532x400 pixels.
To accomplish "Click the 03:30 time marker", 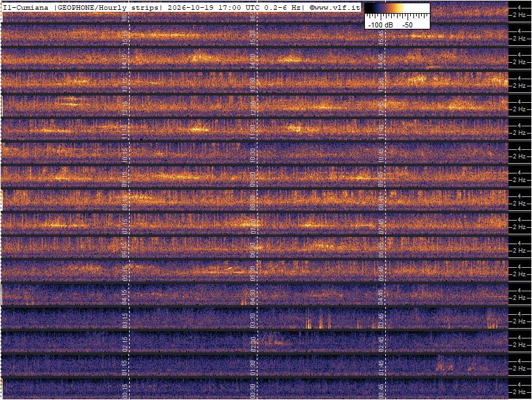I will pyautogui.click(x=253, y=321).
